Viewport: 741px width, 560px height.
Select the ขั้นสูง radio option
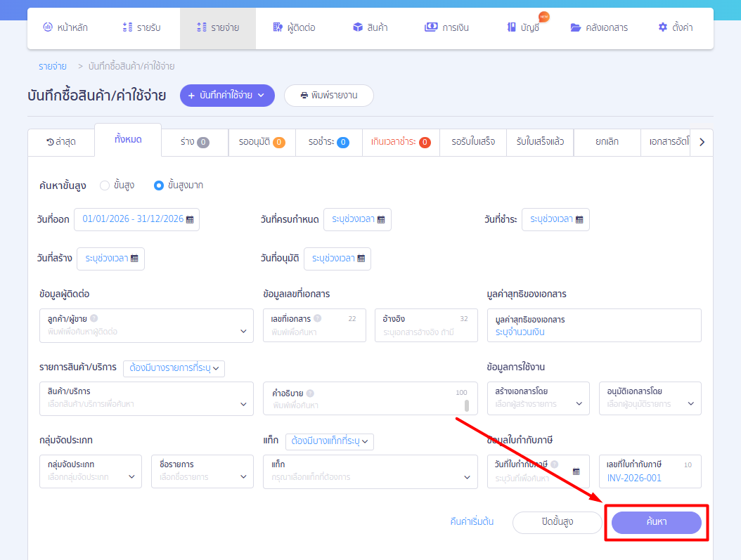pos(105,185)
